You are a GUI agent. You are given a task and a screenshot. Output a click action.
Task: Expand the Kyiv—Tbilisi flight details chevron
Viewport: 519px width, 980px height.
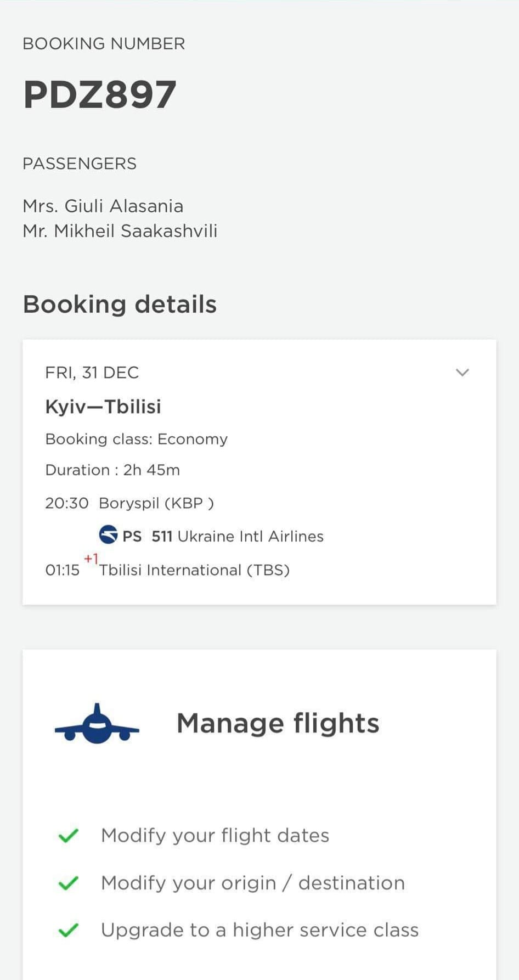(462, 373)
